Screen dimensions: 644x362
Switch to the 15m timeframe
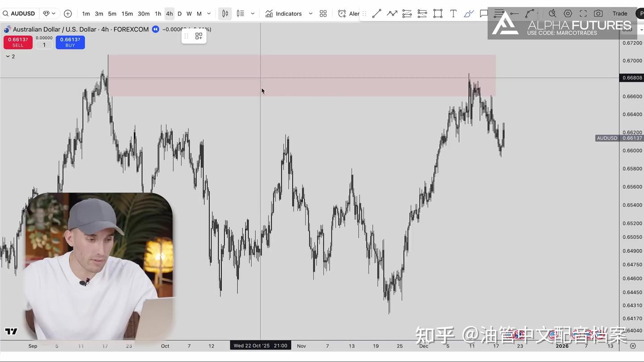pyautogui.click(x=127, y=13)
